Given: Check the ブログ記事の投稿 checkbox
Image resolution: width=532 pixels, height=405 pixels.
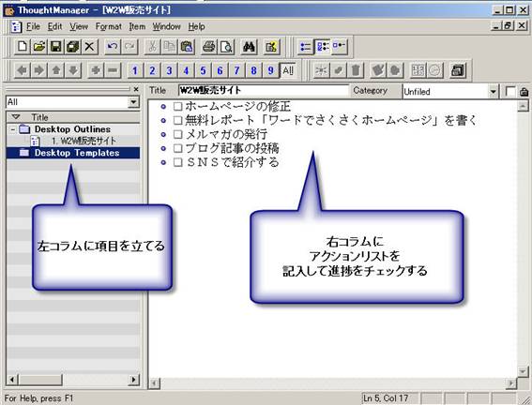Looking at the screenshot, I should [177, 148].
